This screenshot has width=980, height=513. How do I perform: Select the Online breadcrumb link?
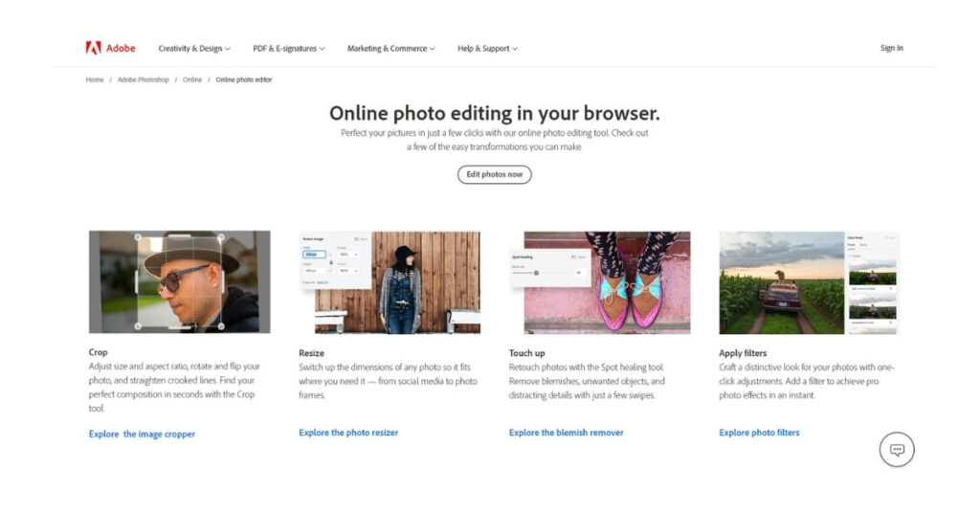192,79
